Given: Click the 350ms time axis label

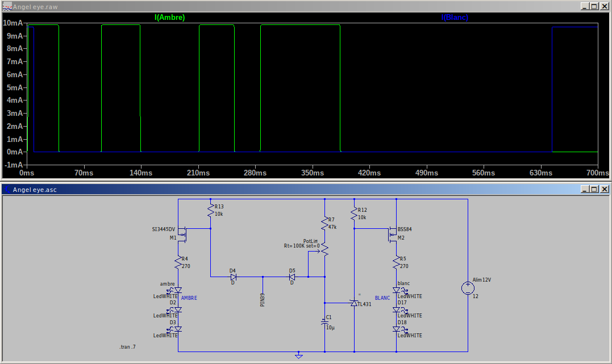Looking at the screenshot, I should (312, 173).
